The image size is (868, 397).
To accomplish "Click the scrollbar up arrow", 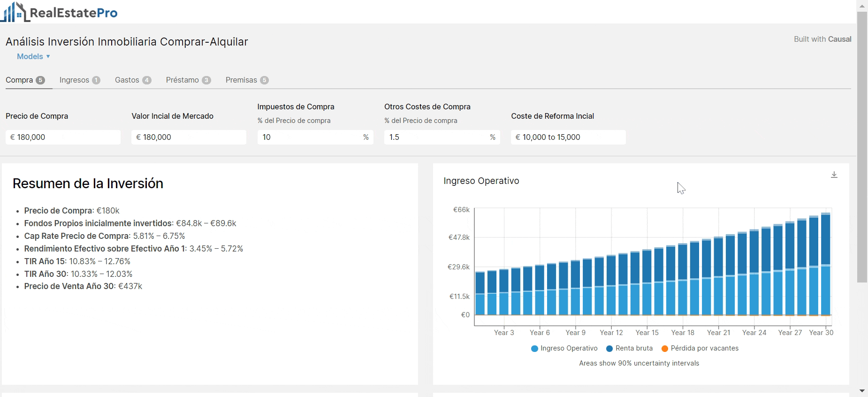I will tap(862, 6).
